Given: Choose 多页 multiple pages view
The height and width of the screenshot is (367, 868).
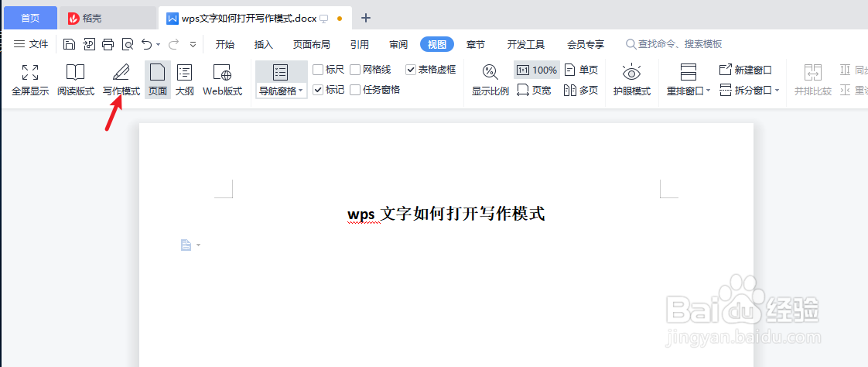Looking at the screenshot, I should click(x=581, y=91).
